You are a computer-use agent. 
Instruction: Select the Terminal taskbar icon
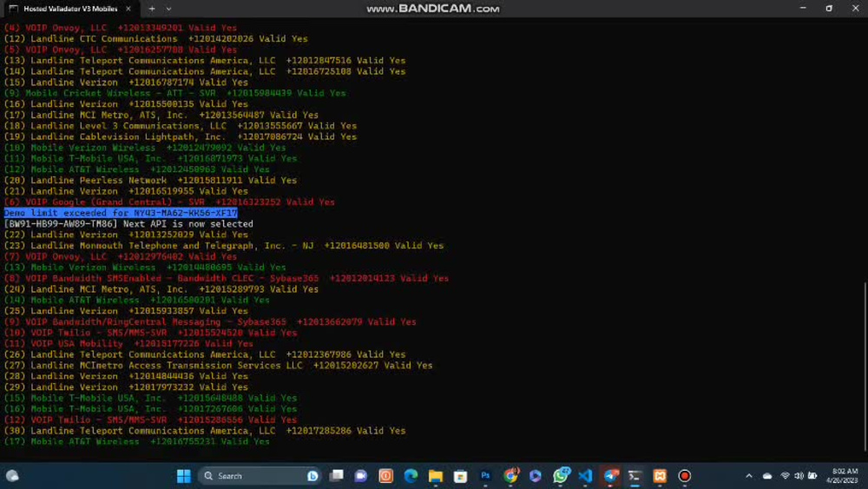635,476
